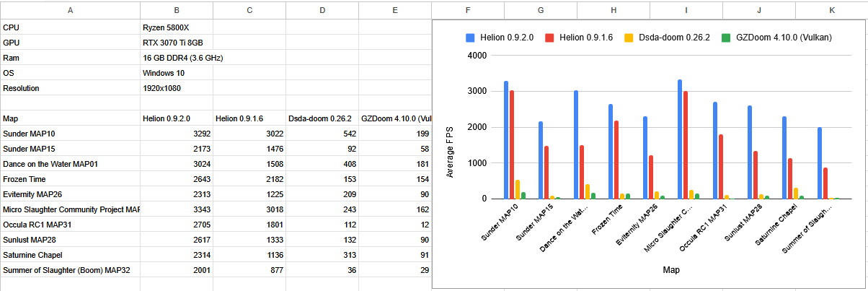Select the cell with value 877
The image size is (868, 291).
pos(249,269)
